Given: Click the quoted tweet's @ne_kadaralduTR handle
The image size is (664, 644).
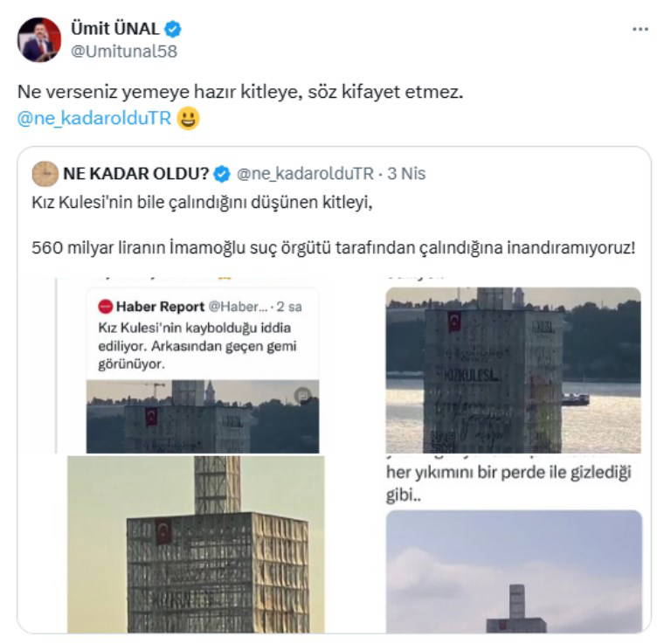Looking at the screenshot, I should click(x=305, y=174).
